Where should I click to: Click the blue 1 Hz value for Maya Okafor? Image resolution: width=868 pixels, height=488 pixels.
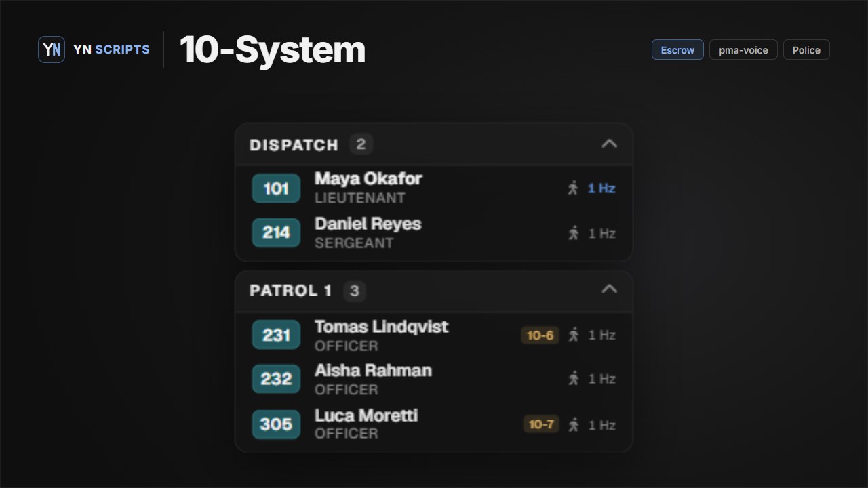[601, 188]
